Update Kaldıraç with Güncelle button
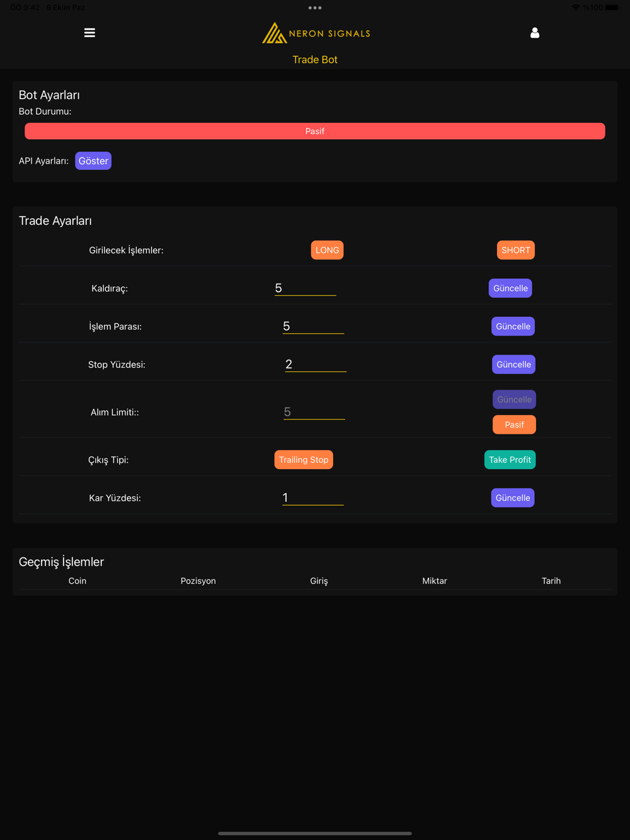 [x=510, y=288]
